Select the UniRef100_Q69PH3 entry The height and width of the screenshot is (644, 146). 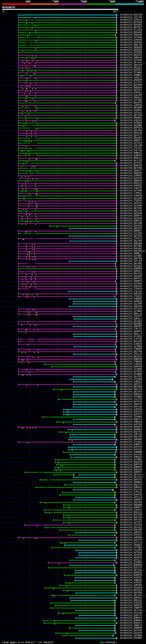[131, 301]
